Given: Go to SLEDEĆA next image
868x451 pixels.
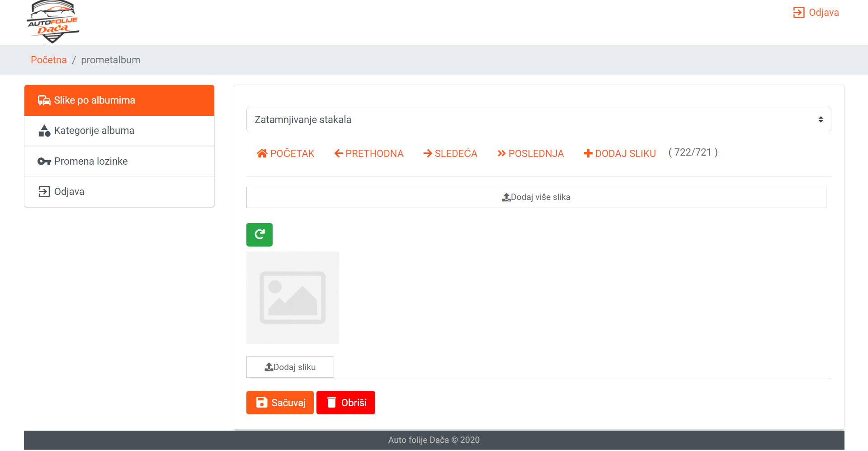Looking at the screenshot, I should 450,154.
